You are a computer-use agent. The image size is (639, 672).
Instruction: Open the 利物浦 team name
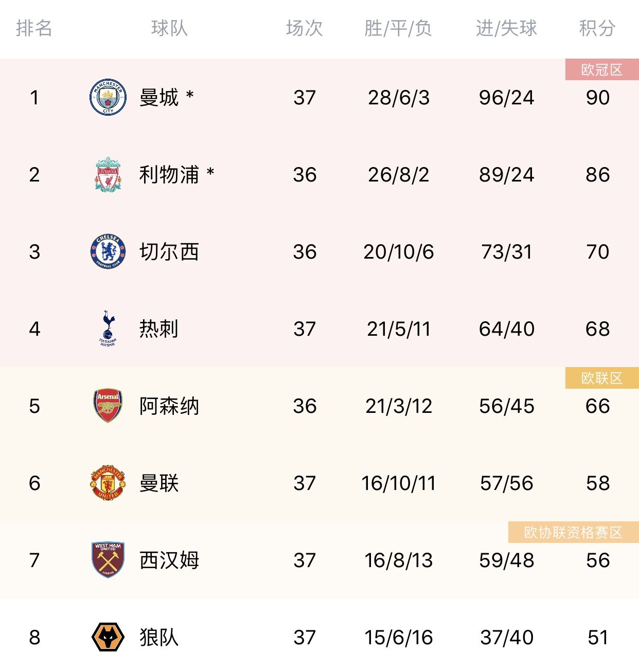pos(169,174)
